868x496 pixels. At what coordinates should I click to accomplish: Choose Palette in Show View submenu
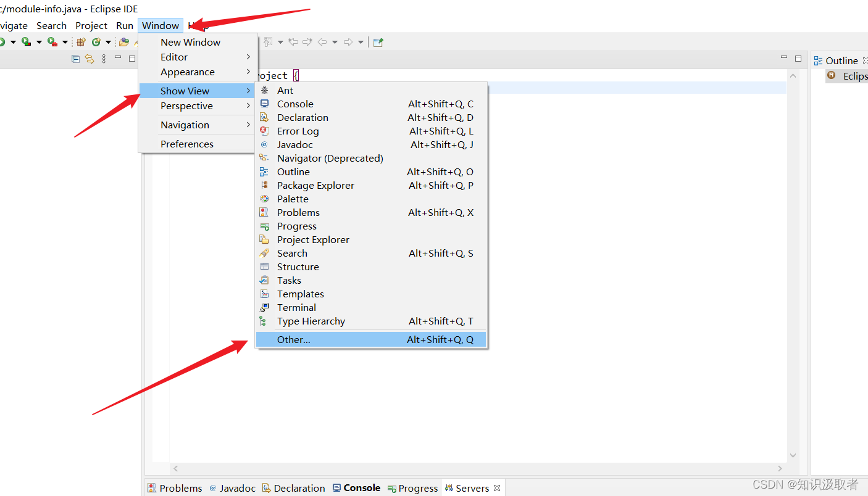[371, 199]
